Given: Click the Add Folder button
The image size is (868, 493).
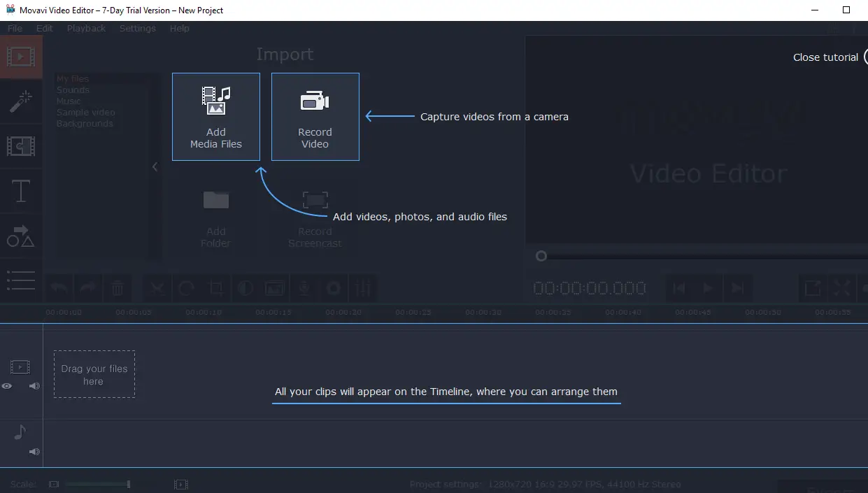Looking at the screenshot, I should (x=216, y=217).
